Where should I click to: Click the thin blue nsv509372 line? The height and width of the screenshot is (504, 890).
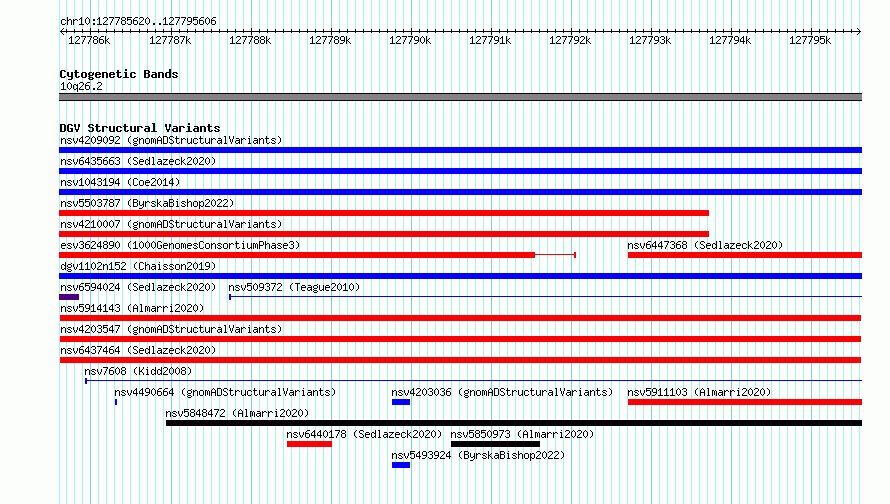(545, 296)
